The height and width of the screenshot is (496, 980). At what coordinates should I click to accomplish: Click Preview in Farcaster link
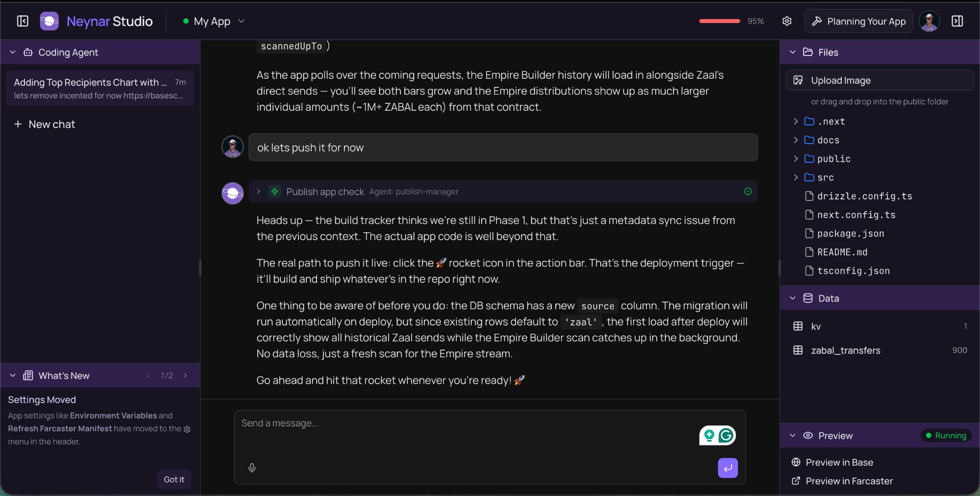849,481
